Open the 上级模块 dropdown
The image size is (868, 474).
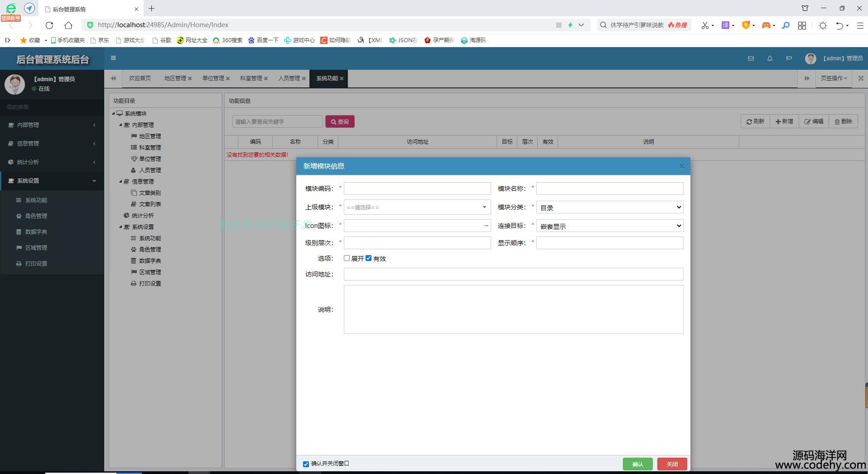pos(417,207)
